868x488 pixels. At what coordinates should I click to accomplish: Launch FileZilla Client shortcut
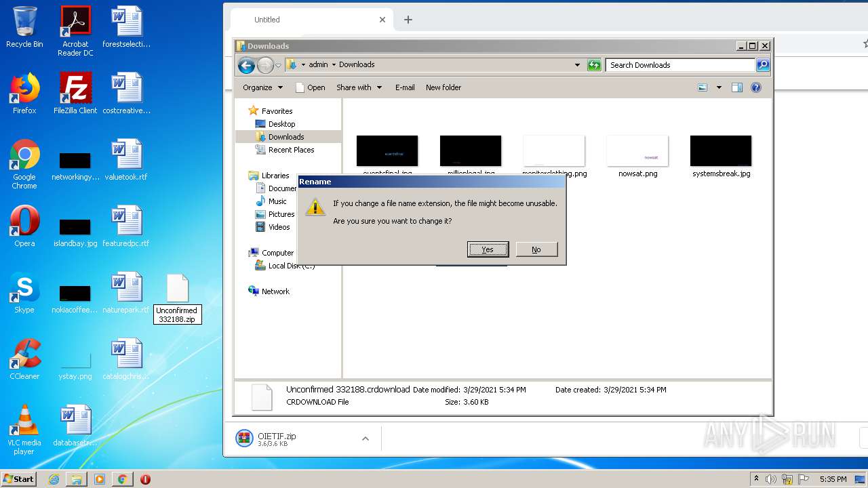[x=75, y=94]
